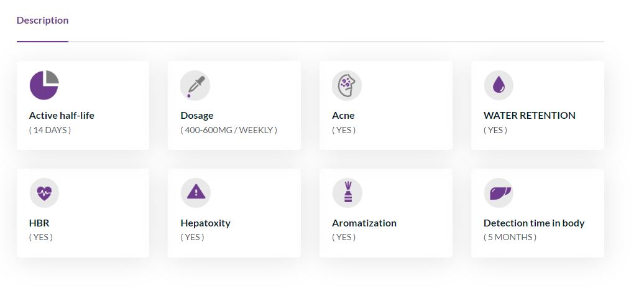
Task: Open the Description tab
Action: (x=42, y=20)
